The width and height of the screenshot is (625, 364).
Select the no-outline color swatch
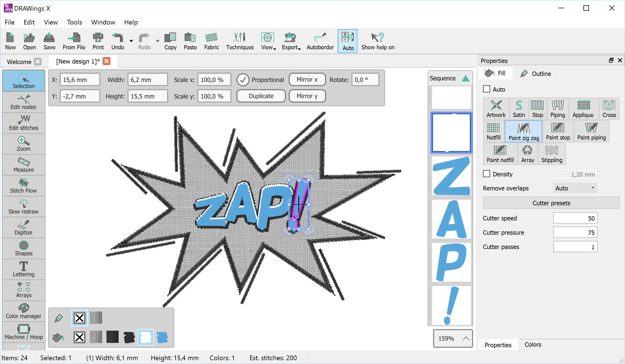[x=80, y=318]
